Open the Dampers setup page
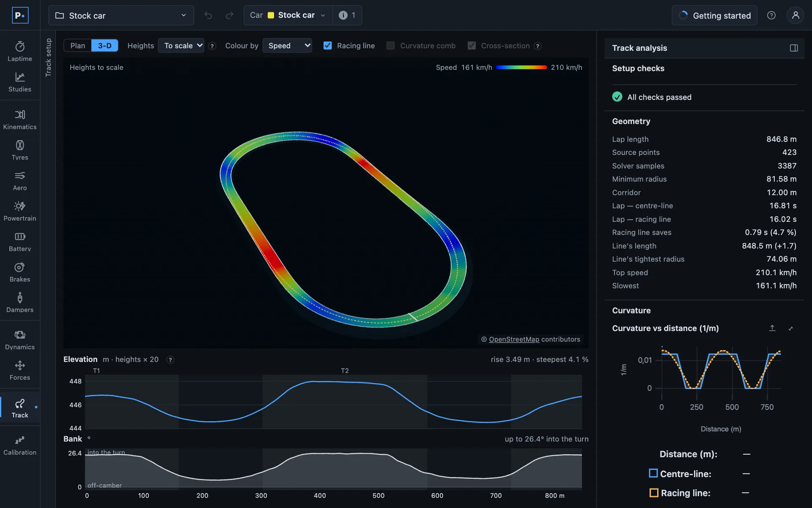This screenshot has width=812, height=508. click(20, 303)
